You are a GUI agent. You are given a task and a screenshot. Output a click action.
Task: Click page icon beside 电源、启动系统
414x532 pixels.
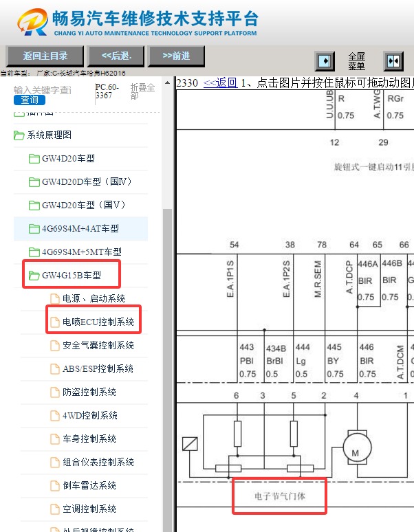click(54, 298)
